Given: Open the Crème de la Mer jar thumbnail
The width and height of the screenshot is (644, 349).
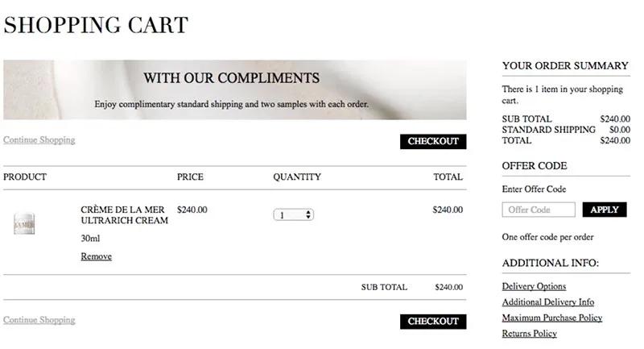Looking at the screenshot, I should pyautogui.click(x=25, y=224).
